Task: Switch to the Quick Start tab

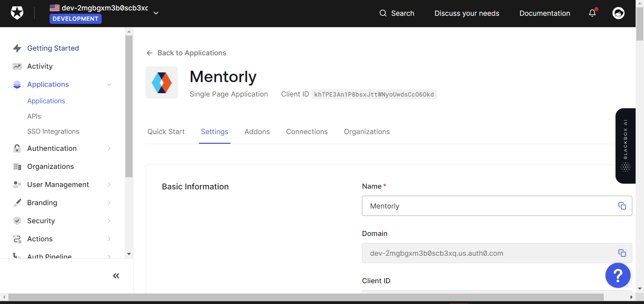Action: click(166, 132)
